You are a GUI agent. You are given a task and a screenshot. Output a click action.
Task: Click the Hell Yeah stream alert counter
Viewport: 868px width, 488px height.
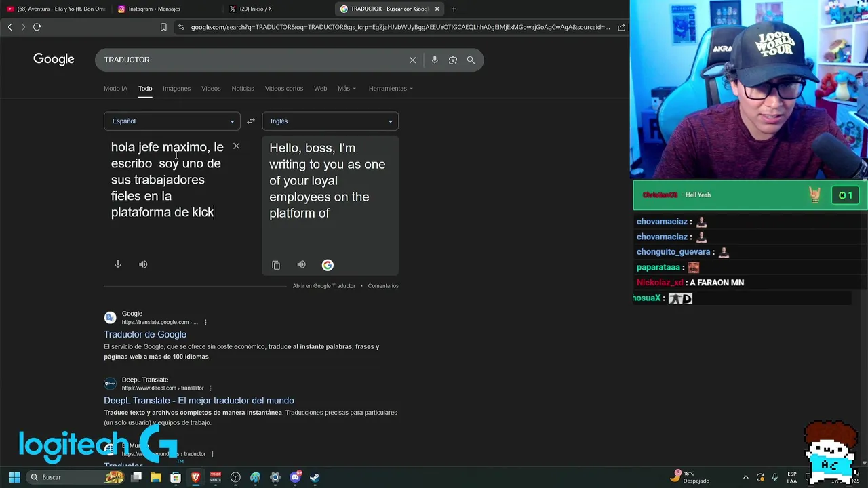coord(846,195)
